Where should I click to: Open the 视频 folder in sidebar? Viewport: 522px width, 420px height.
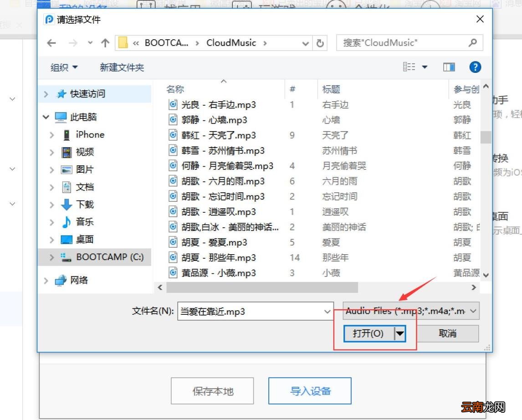(x=85, y=152)
